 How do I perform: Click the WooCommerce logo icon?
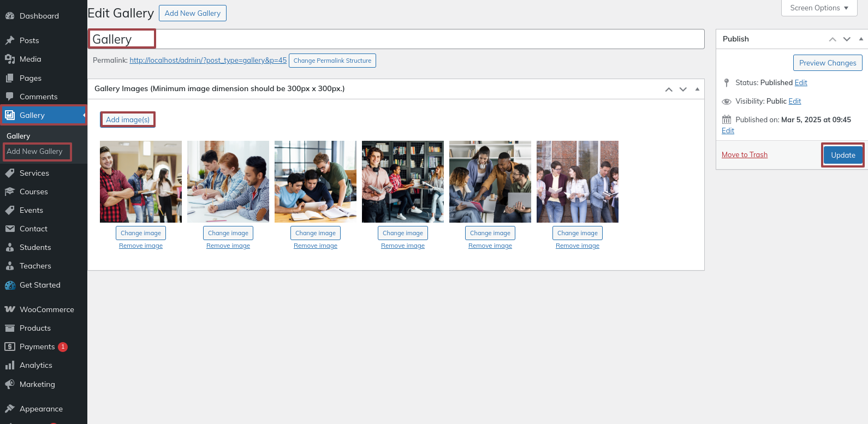[x=10, y=309]
